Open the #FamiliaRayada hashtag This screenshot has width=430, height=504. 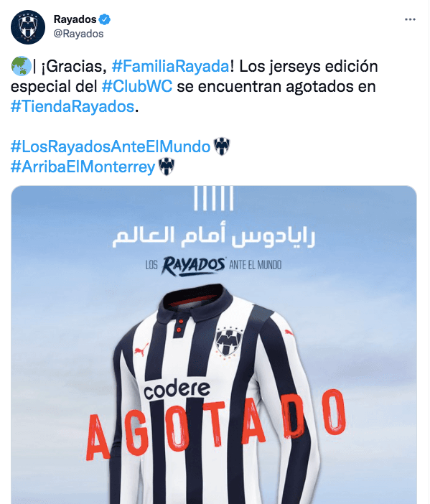[x=170, y=66]
